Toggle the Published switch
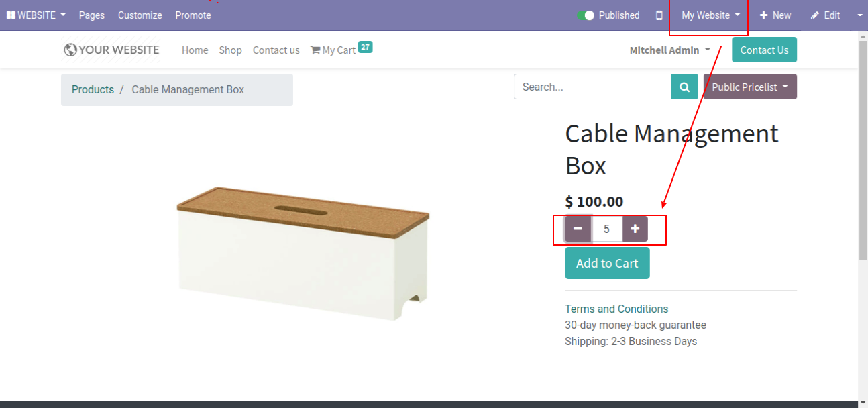This screenshot has width=868, height=408. pyautogui.click(x=586, y=15)
